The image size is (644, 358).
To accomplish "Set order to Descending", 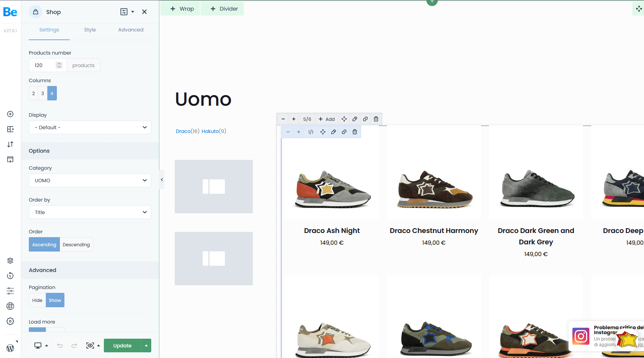I will [76, 244].
